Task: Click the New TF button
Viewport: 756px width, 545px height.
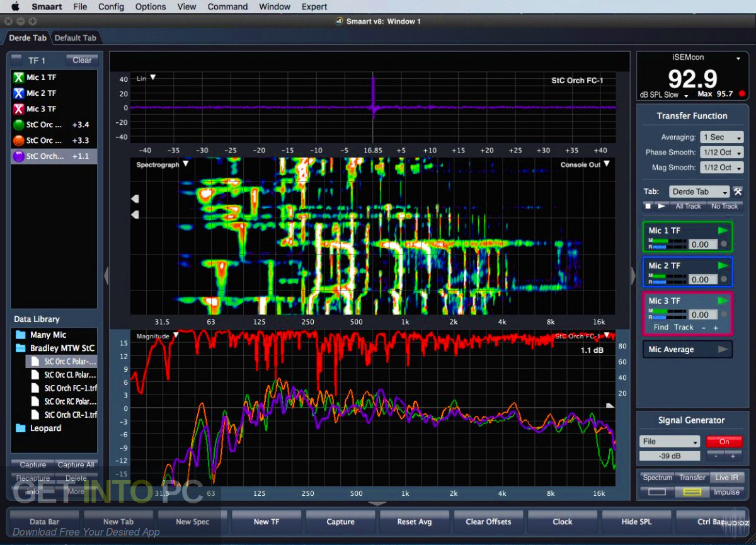Action: (266, 522)
